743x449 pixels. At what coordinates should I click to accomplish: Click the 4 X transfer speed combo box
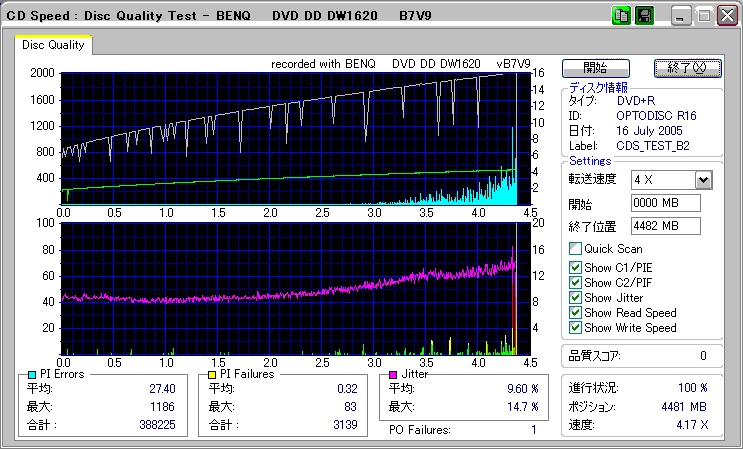click(662, 179)
